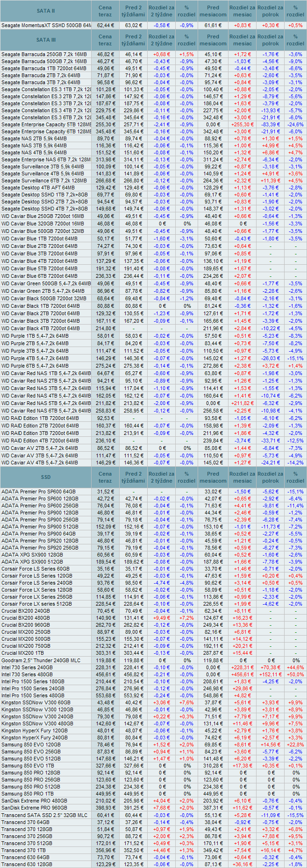
Task: Click ADATA XPG SX900 512GB product name
Action: pyautogui.click(x=32, y=562)
